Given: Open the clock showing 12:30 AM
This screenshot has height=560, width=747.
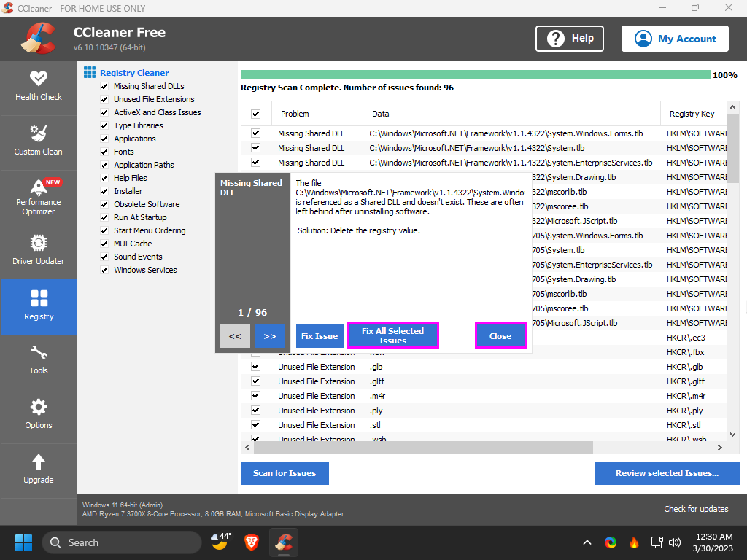Looking at the screenshot, I should click(x=713, y=542).
